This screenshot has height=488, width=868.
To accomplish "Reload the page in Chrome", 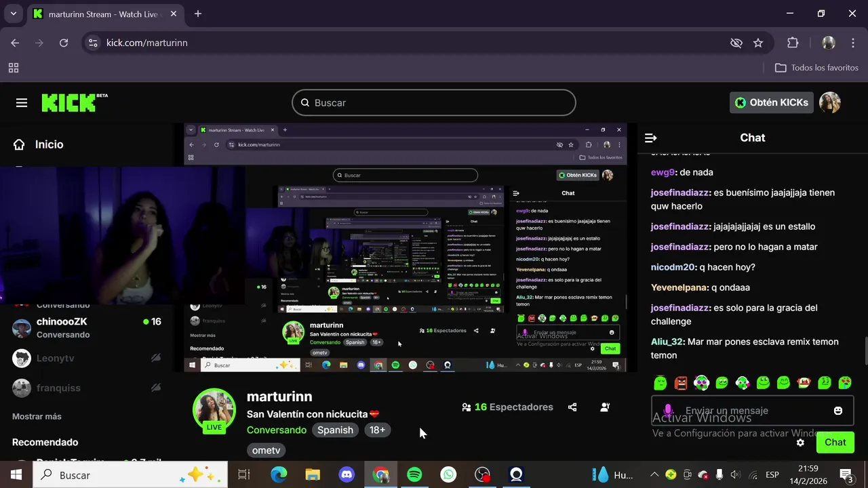I will click(64, 43).
